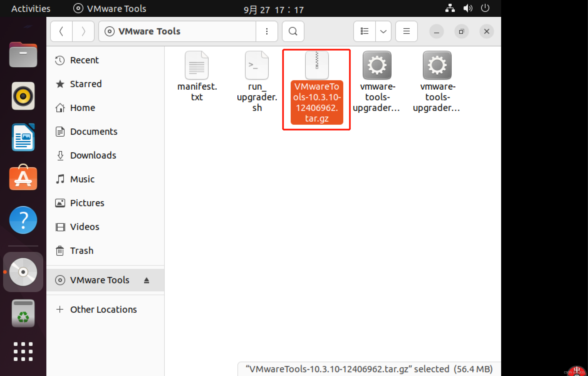588x376 pixels.
Task: Open the volume indicator in the top bar
Action: [x=468, y=8]
